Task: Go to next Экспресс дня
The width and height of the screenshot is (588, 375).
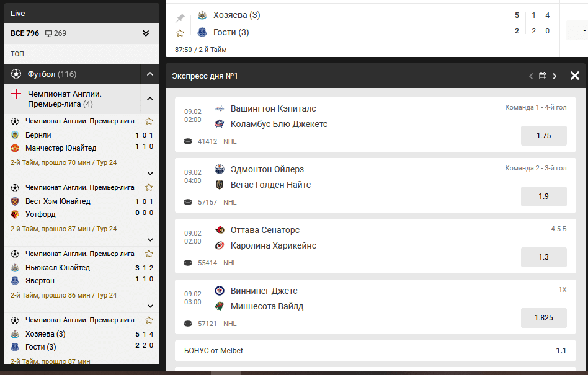Action: 555,76
